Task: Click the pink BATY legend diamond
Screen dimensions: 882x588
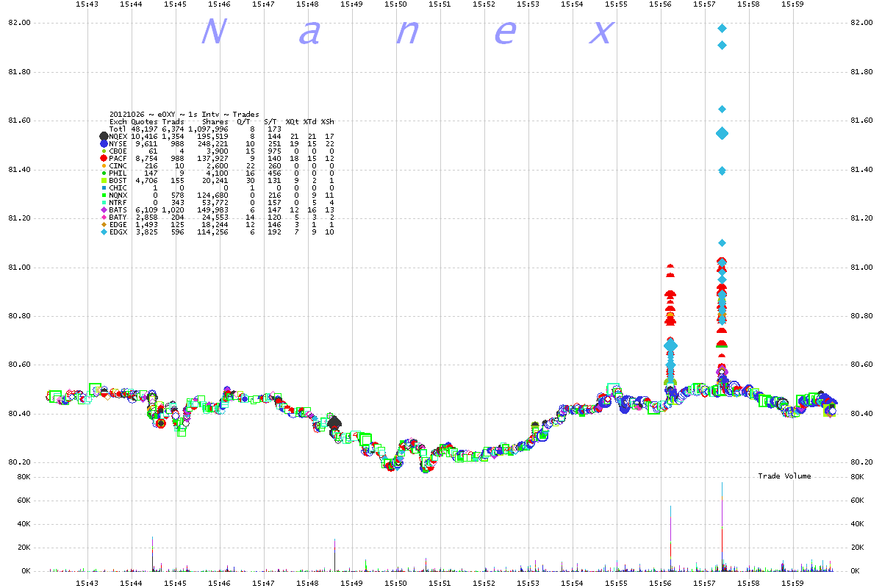Action: pos(103,217)
